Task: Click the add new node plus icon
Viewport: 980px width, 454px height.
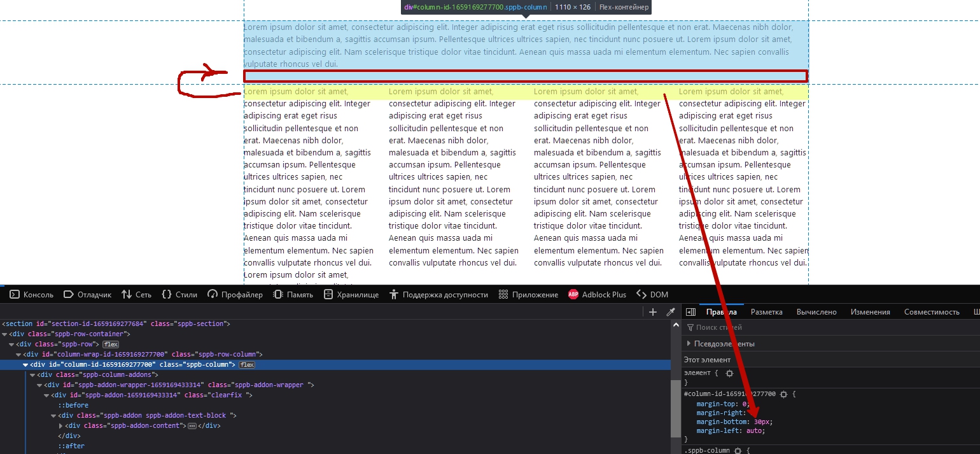Action: point(652,312)
